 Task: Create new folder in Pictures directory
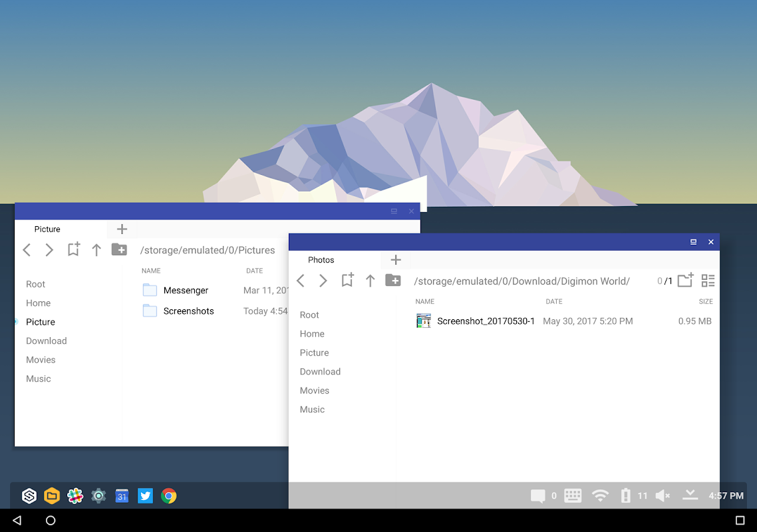(119, 249)
